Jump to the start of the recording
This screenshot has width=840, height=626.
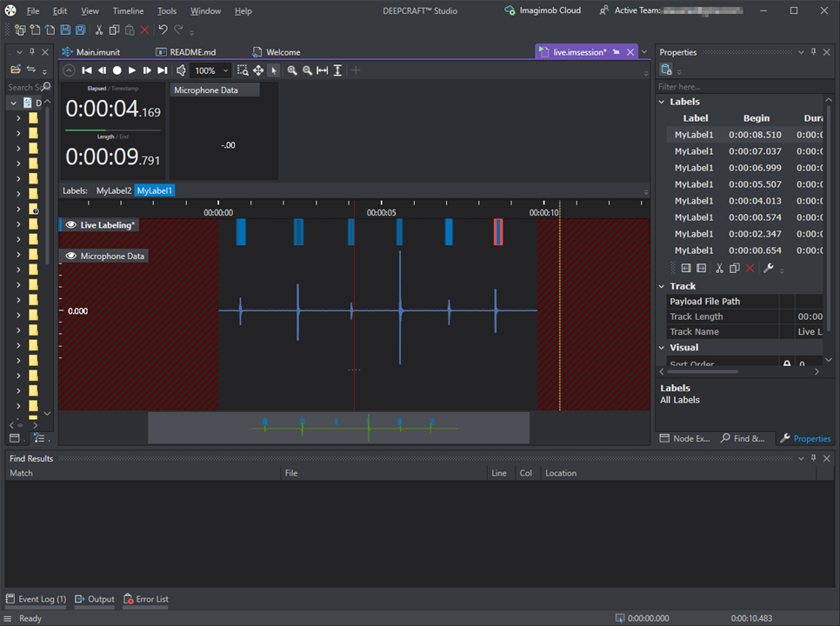(x=87, y=70)
